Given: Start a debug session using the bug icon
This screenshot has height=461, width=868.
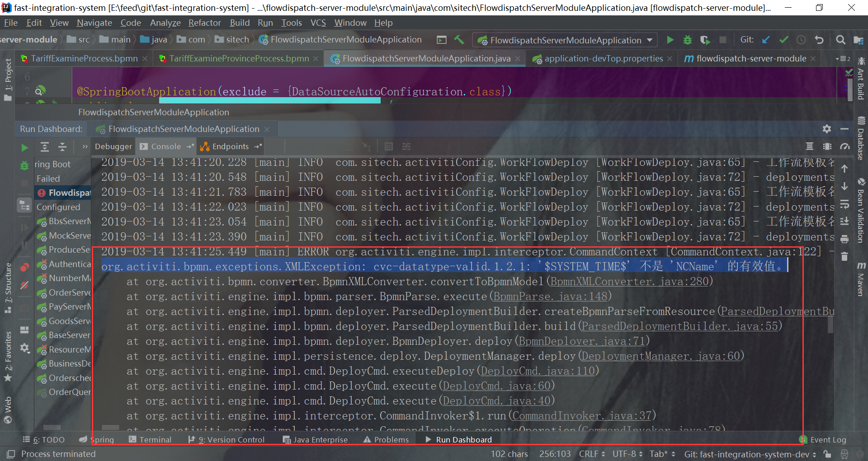Looking at the screenshot, I should (x=687, y=40).
